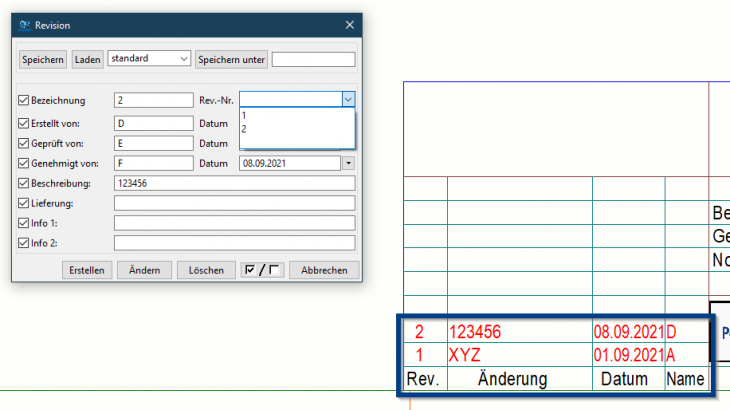Click date 01.09.2021 in revision table
This screenshot has width=730, height=410.
pos(629,356)
